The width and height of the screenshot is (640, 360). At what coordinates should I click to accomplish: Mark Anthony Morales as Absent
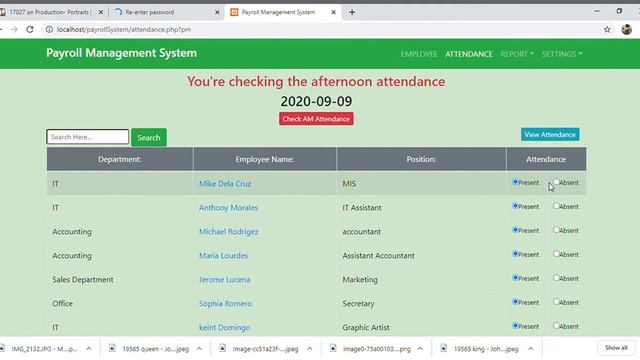[556, 206]
